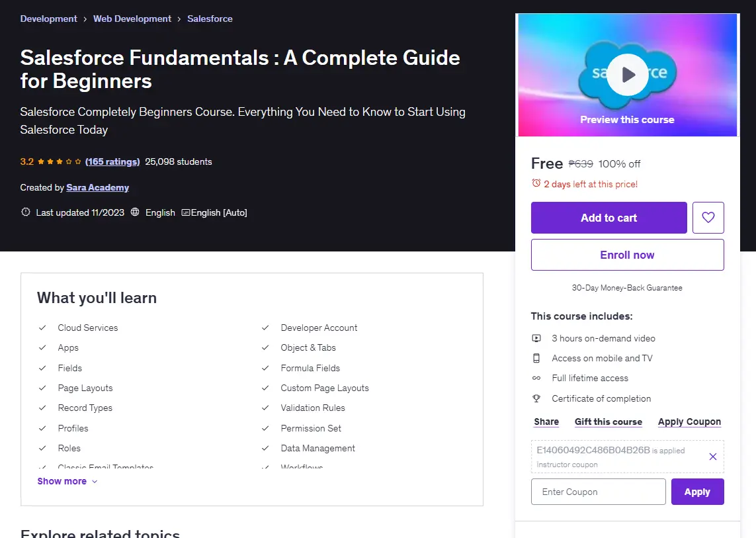The image size is (756, 538).
Task: Apply the entered coupon
Action: point(697,492)
